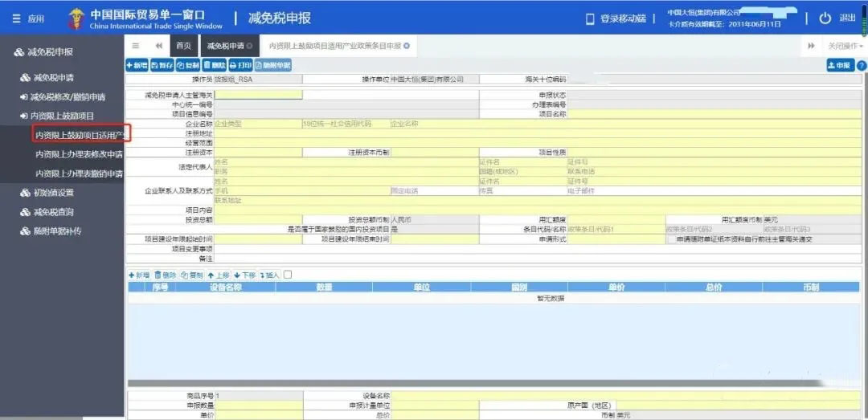Viewport: 868px width, 420px height.
Task: Click the 投资总额 input field
Action: pos(258,220)
